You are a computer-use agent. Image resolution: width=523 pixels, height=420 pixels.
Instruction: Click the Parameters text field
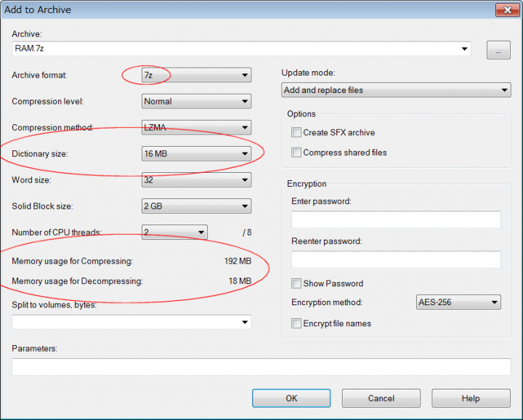(x=261, y=367)
